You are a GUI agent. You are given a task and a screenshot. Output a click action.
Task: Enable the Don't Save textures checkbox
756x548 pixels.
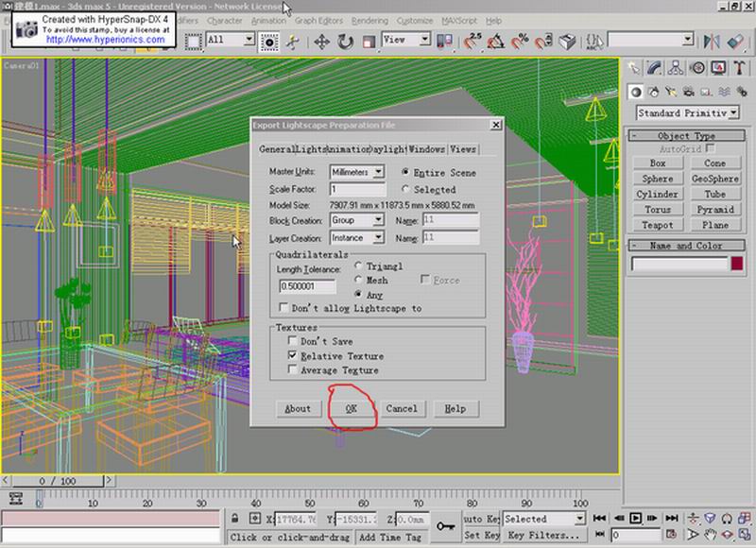pos(292,341)
